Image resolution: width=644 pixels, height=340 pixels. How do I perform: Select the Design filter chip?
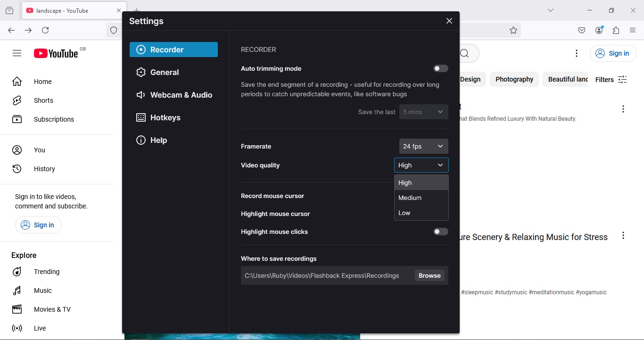point(472,79)
